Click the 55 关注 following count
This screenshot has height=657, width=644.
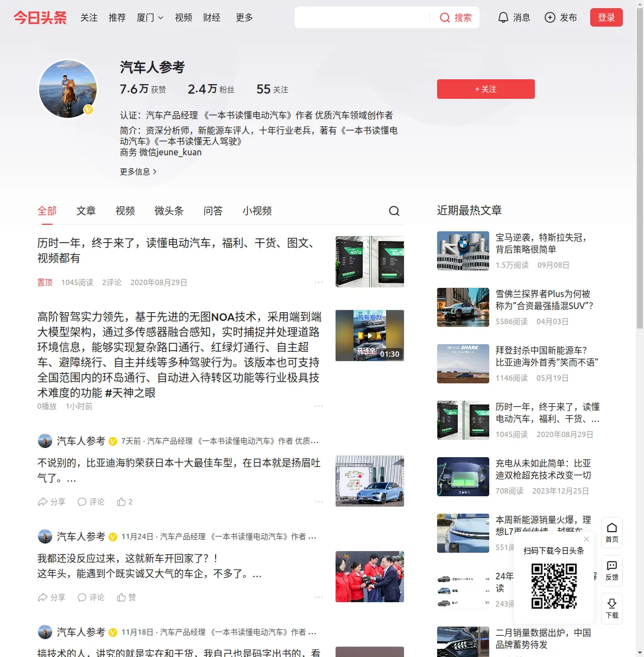[x=273, y=89]
